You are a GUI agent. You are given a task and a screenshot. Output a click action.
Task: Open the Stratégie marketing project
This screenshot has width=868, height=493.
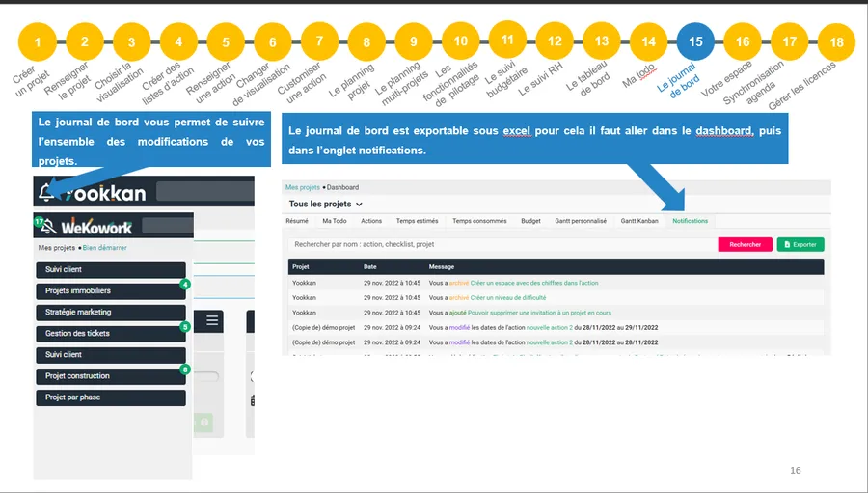111,313
